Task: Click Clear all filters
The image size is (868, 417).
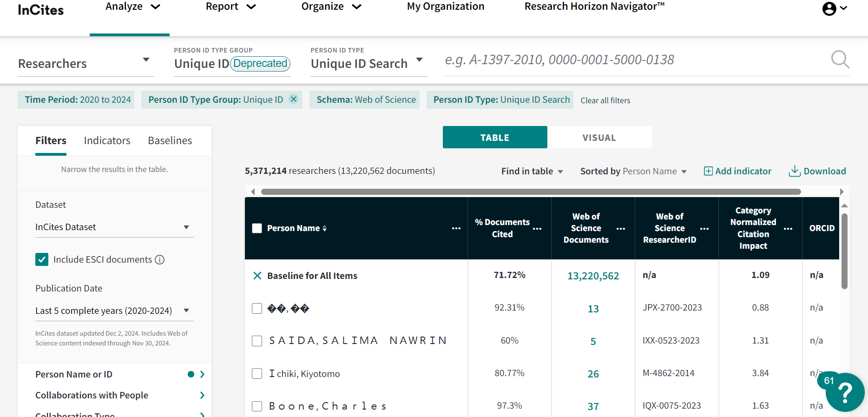Action: (x=605, y=100)
